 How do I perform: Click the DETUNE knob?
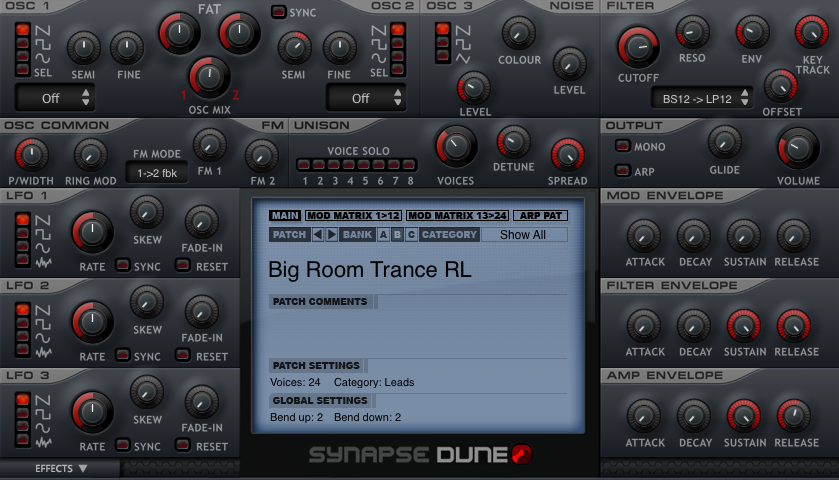pyautogui.click(x=514, y=142)
